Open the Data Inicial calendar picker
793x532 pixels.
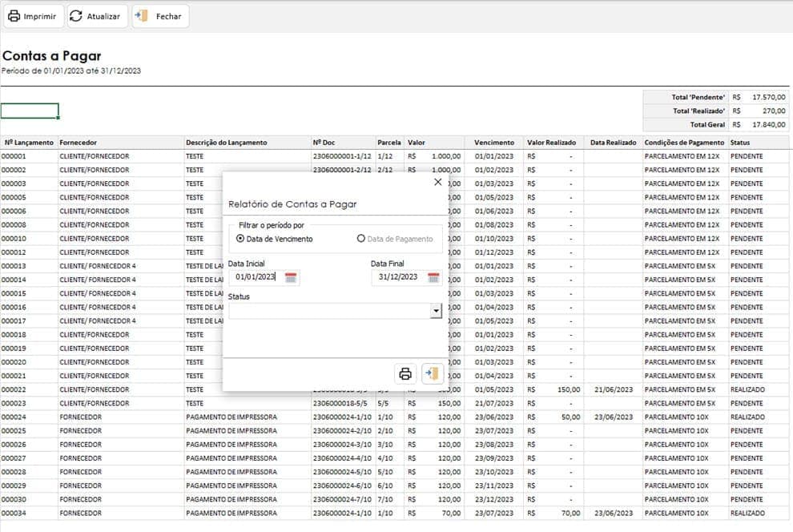(291, 277)
